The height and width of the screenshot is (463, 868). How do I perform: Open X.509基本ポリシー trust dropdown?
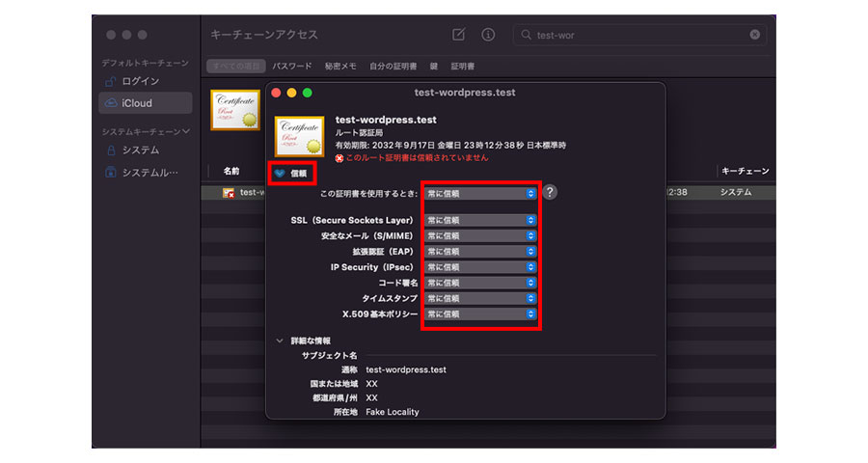[x=480, y=313]
